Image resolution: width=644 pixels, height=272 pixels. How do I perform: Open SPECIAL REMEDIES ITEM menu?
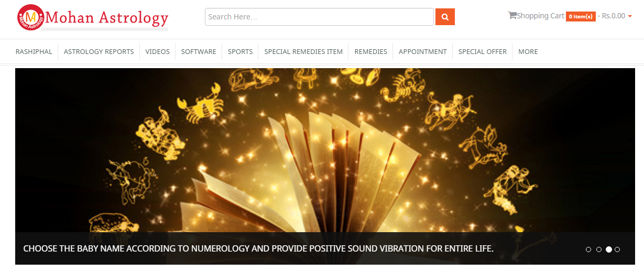click(x=303, y=51)
